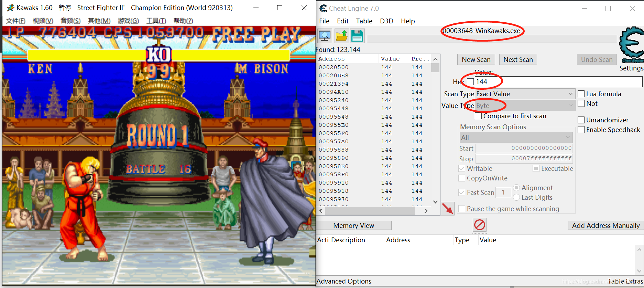
Task: Enable the Lua formula checkbox
Action: tap(581, 94)
